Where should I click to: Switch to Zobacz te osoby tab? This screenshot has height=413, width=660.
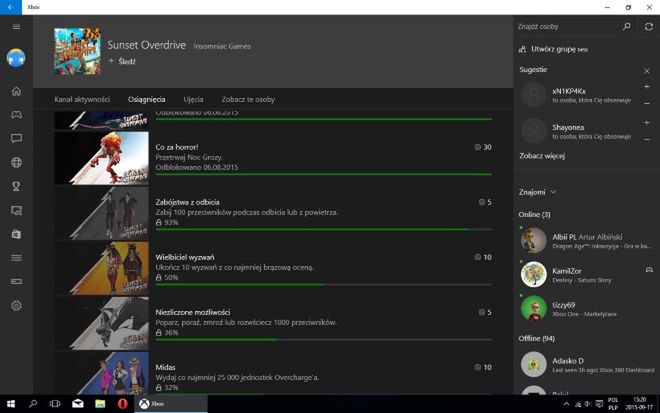(x=248, y=99)
